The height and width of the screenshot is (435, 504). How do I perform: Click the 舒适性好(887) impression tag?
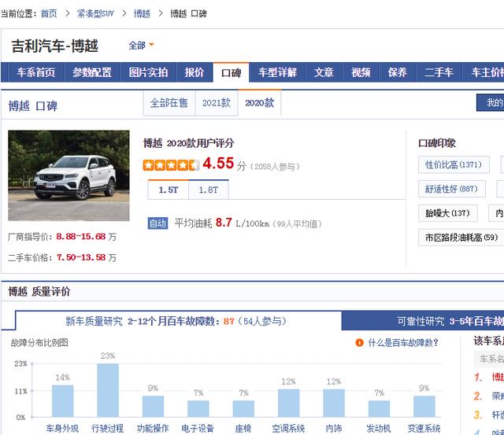click(451, 189)
